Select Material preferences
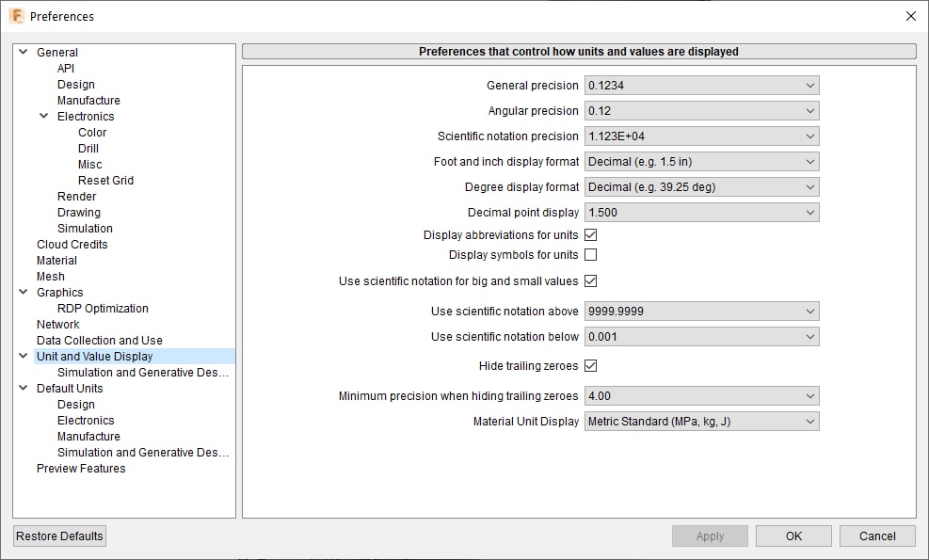 point(56,260)
